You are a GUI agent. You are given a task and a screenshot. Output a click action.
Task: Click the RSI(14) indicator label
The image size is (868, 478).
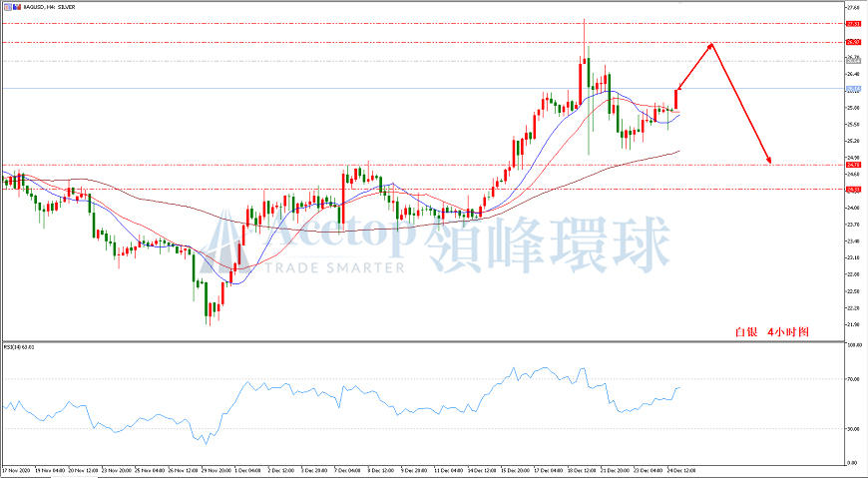(19, 347)
